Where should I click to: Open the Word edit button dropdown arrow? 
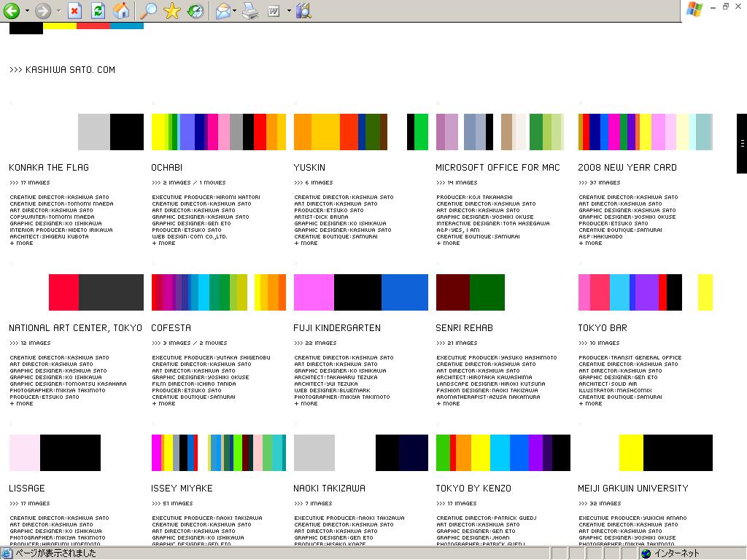tap(289, 10)
